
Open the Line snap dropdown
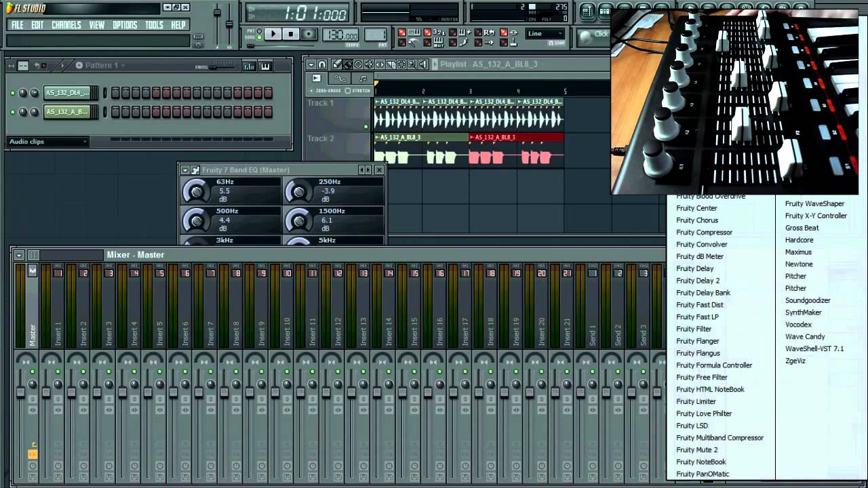tap(545, 33)
